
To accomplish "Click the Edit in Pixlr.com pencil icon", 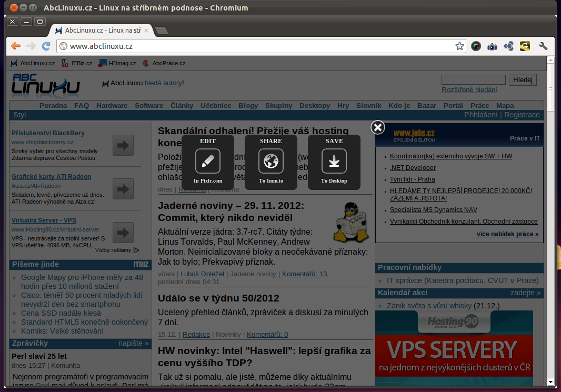I will (207, 162).
